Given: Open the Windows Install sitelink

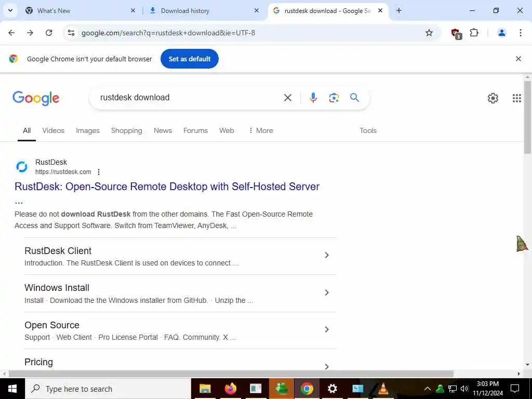Looking at the screenshot, I should [57, 288].
